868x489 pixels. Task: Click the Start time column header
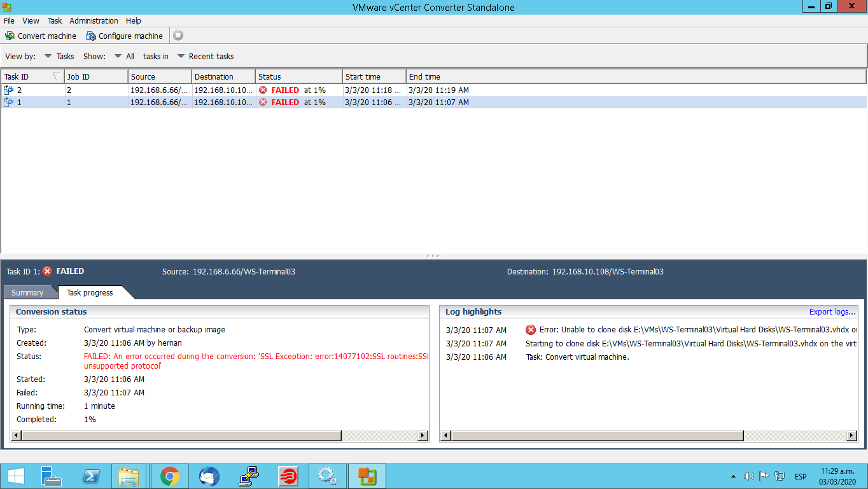coord(374,76)
